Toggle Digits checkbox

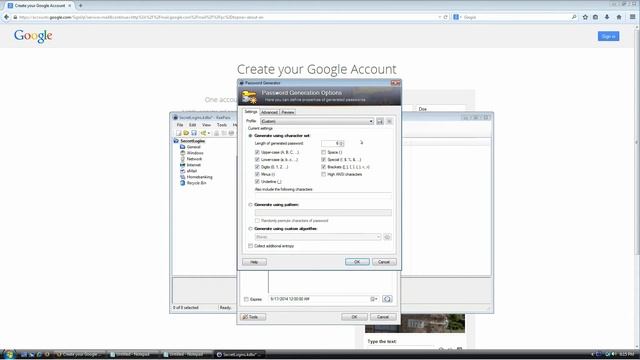coord(257,167)
